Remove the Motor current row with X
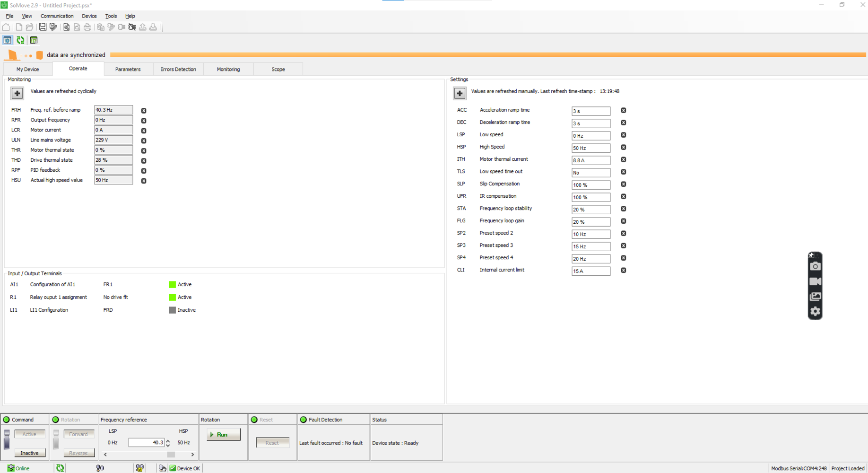This screenshot has width=868, height=473. pos(144,131)
